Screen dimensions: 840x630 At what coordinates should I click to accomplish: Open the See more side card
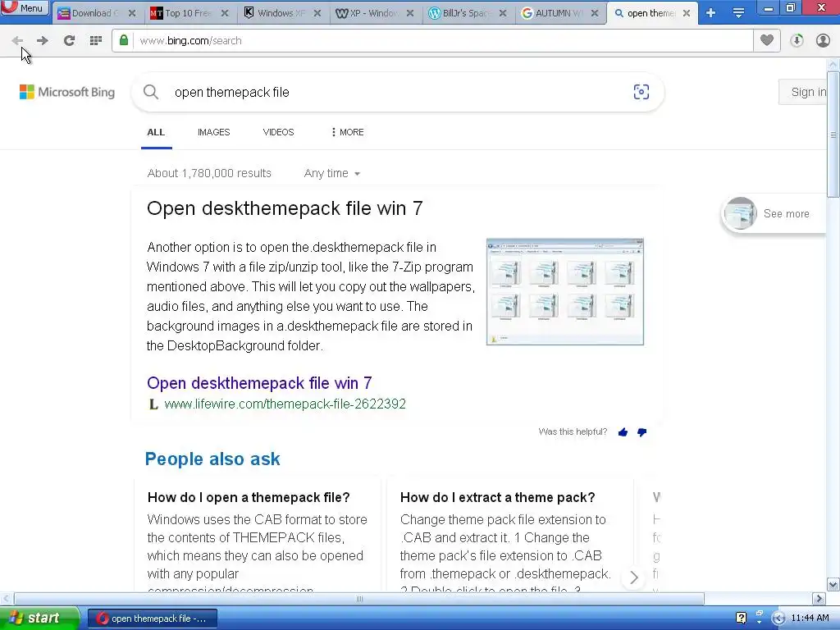point(774,214)
